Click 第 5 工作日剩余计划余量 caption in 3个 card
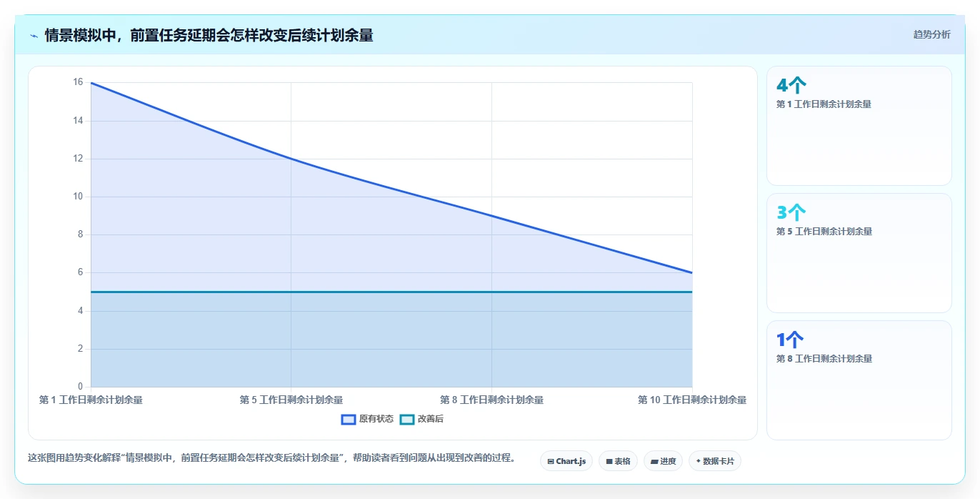This screenshot has height=499, width=980. [824, 232]
